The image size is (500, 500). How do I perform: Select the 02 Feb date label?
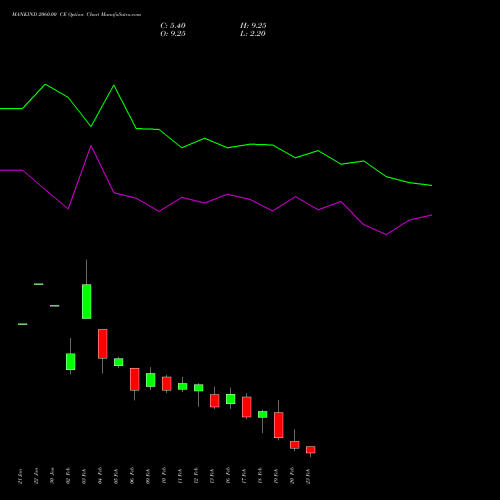tap(68, 476)
